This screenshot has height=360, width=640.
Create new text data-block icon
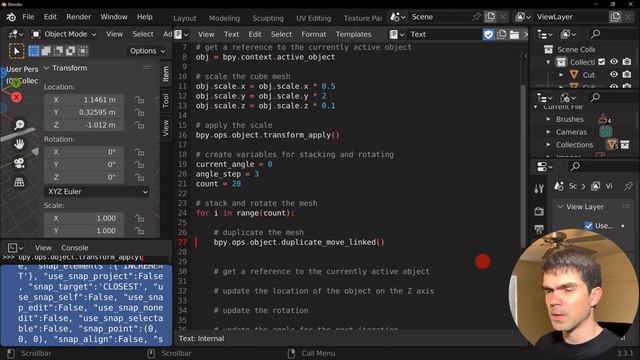(502, 34)
